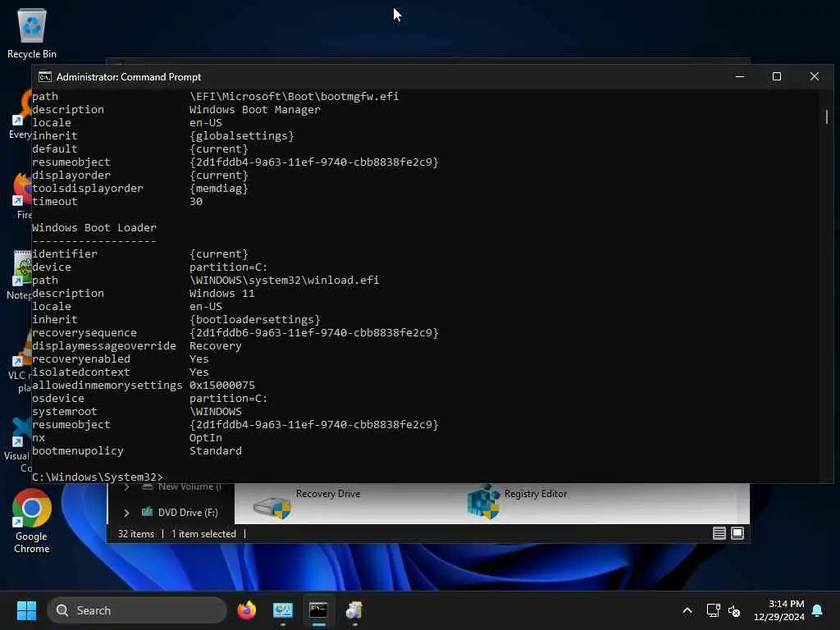Click the 'Windows 11' description value
Screen dimensions: 840x630
pos(221,293)
